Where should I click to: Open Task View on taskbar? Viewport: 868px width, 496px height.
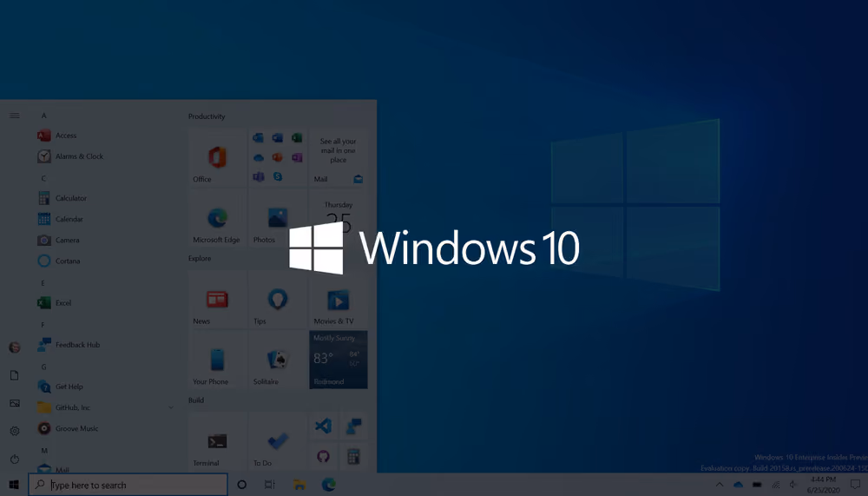point(270,485)
